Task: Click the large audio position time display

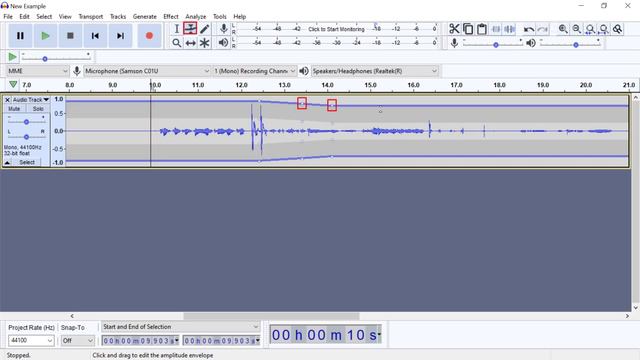Action: click(326, 335)
